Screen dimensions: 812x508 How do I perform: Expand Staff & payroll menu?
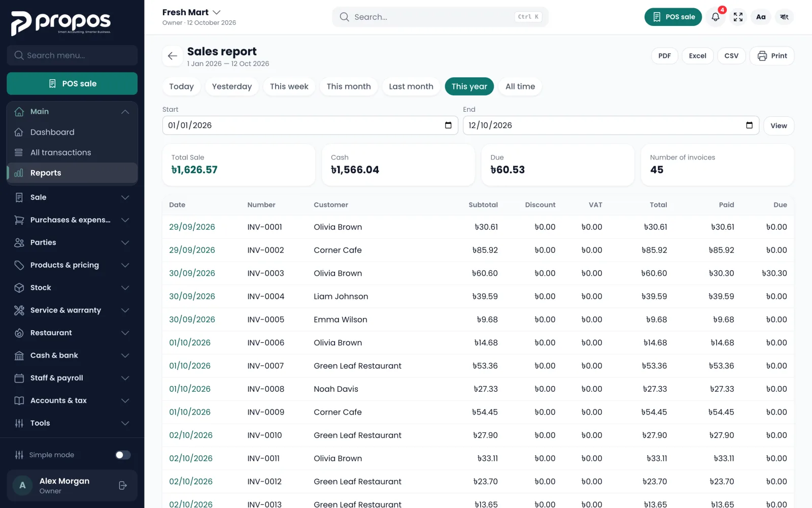point(72,378)
